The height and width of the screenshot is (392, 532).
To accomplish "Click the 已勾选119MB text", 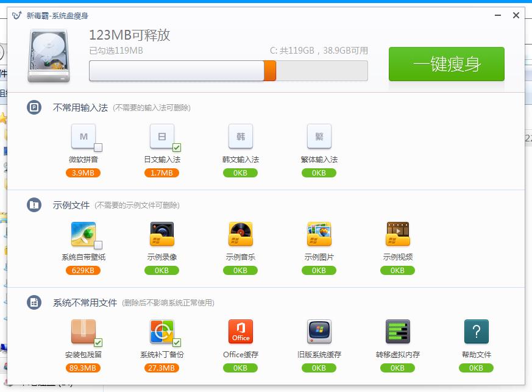I will click(x=116, y=51).
